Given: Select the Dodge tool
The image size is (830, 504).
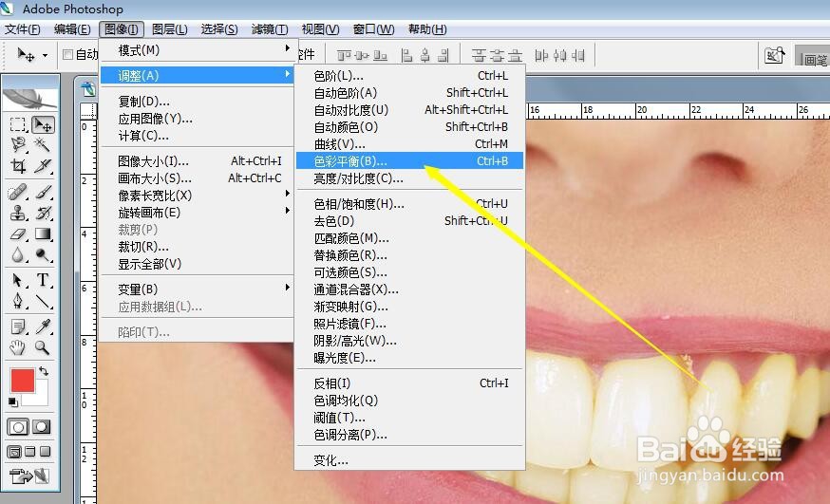Looking at the screenshot, I should (x=43, y=255).
